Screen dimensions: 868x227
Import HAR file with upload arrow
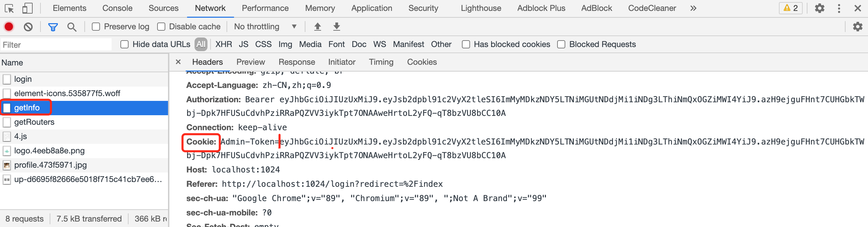point(317,27)
